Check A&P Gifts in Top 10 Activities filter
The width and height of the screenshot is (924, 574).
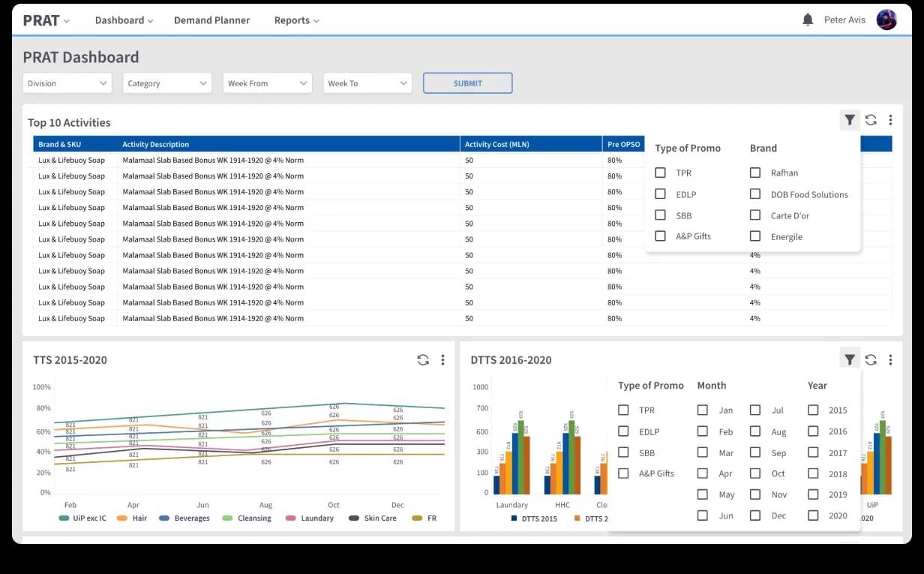(660, 236)
